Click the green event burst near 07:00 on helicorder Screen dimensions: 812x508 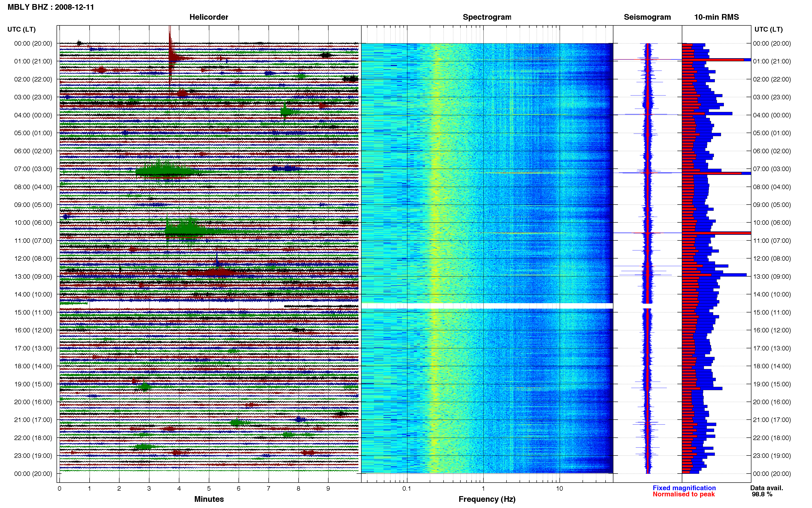(x=165, y=172)
